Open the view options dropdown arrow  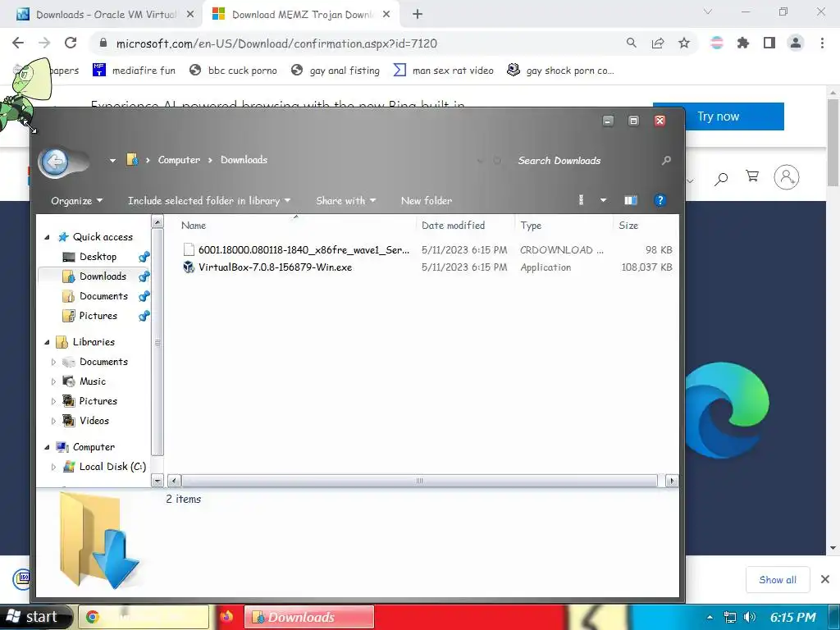point(603,200)
